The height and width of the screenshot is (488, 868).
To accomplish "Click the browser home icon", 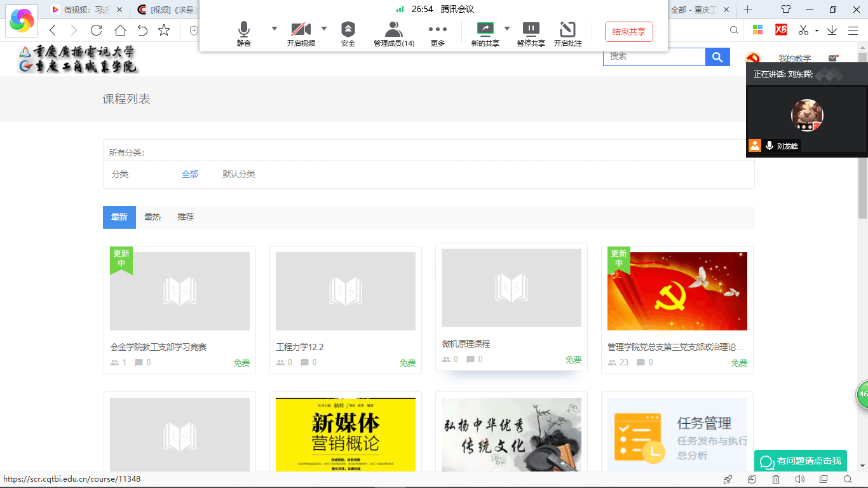I will pos(120,30).
